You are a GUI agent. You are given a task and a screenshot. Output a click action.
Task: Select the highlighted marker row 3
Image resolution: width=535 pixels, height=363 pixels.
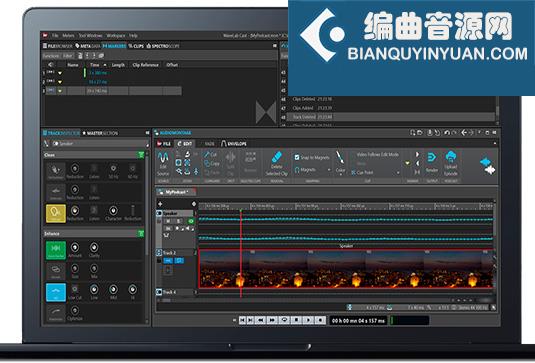113,91
